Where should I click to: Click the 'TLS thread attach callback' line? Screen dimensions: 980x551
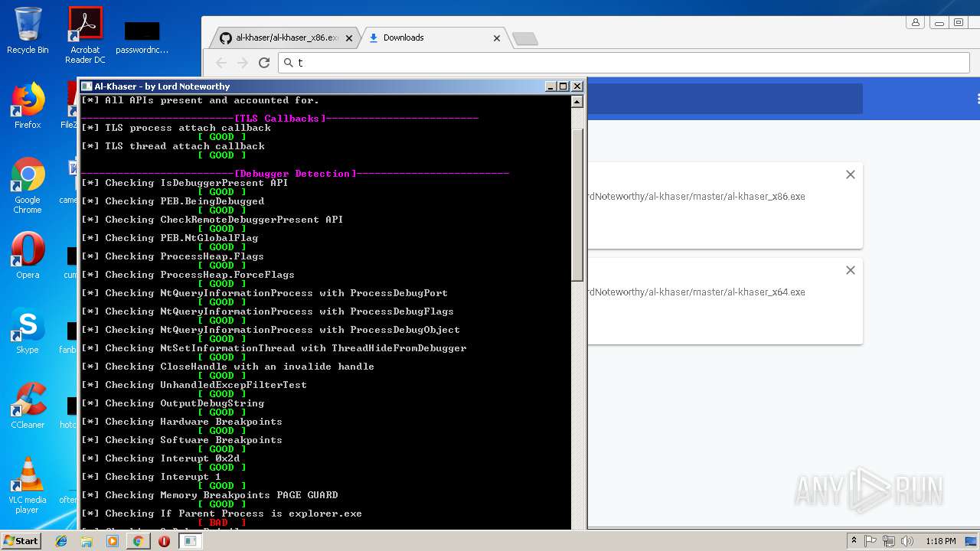pos(173,146)
